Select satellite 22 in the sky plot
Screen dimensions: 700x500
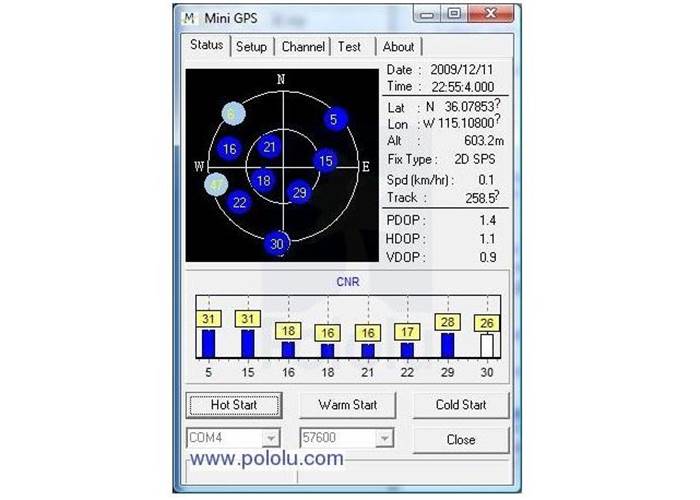239,202
